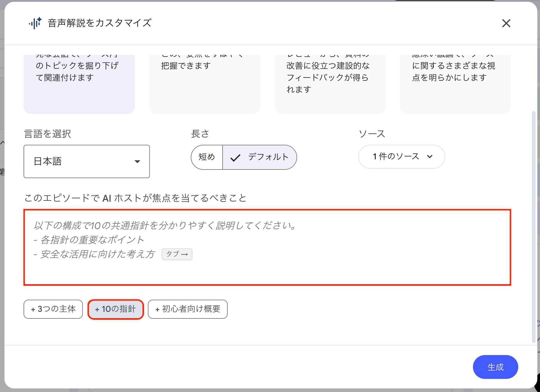Select the 視点を明らかにします format card
Screen dimensions: 540x392
(x=455, y=84)
